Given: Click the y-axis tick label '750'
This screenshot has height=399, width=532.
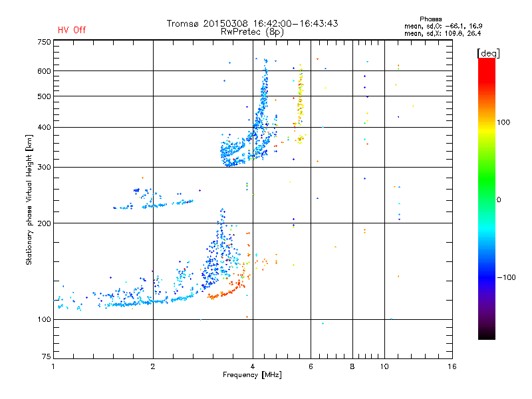Looking at the screenshot, I should [x=44, y=42].
